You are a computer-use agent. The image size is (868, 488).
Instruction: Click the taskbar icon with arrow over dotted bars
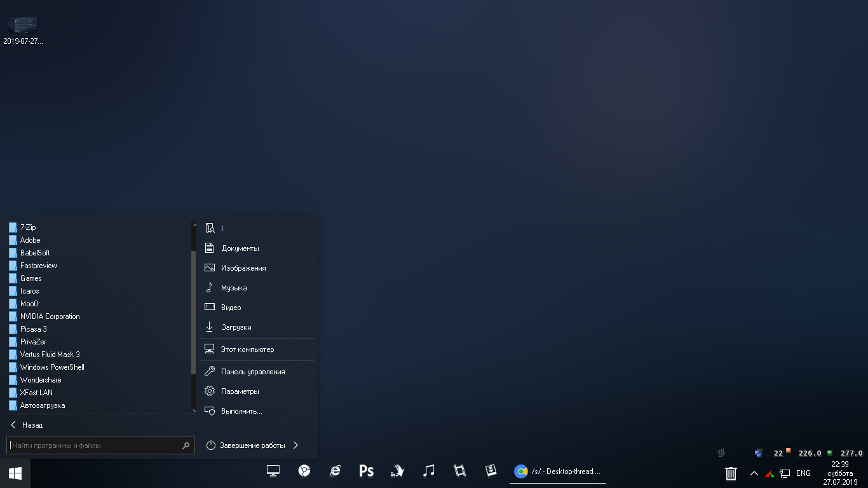(x=398, y=471)
